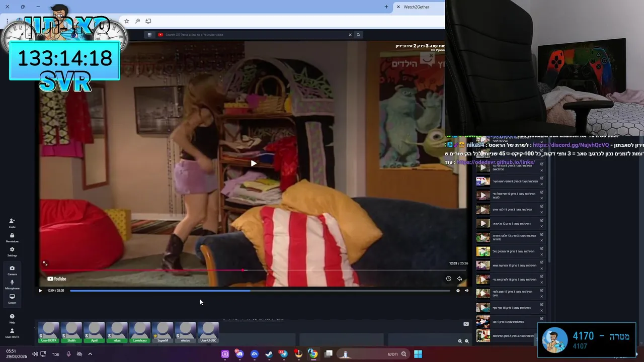Click browser zoom magnifier icon in address bar

coord(137,21)
